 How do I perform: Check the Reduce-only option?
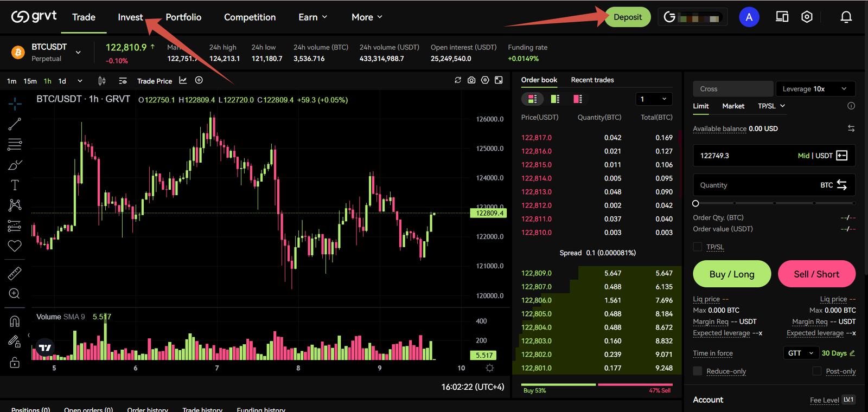pos(698,371)
